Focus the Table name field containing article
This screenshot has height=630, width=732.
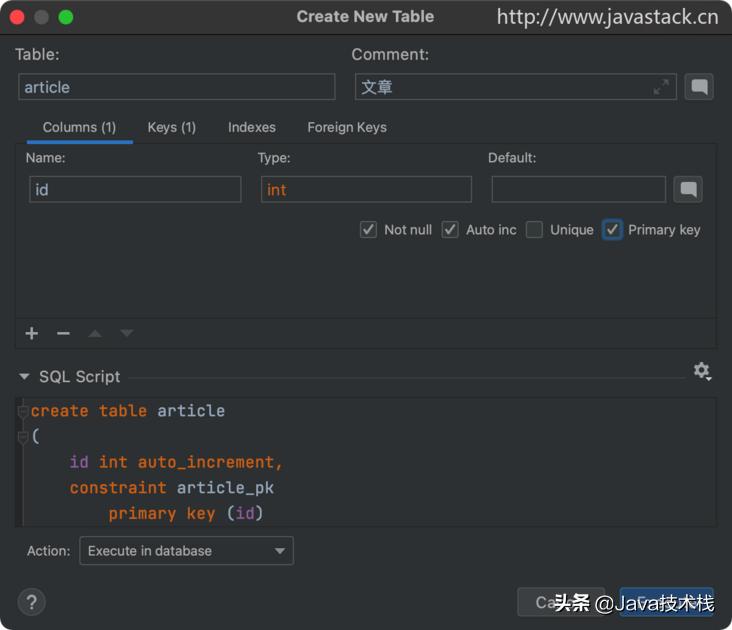coord(177,87)
